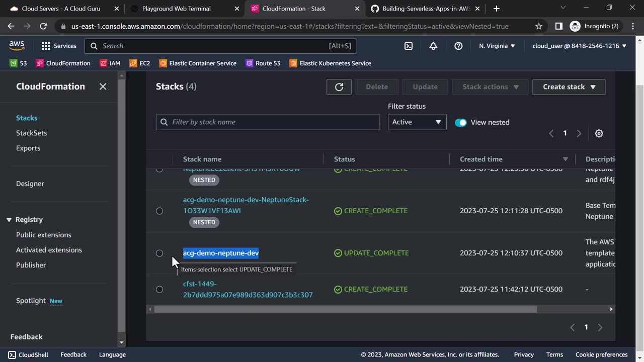Screen dimensions: 644x362
Task: Click the AWS logo home icon
Action: [x=17, y=46]
